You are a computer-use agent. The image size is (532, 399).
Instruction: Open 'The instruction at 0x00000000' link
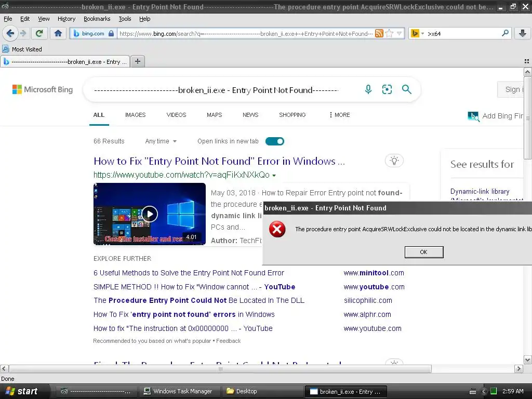coord(183,328)
